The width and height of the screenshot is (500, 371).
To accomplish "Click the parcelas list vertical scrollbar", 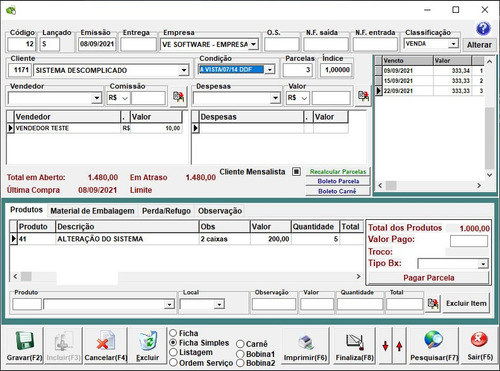I will [489, 119].
